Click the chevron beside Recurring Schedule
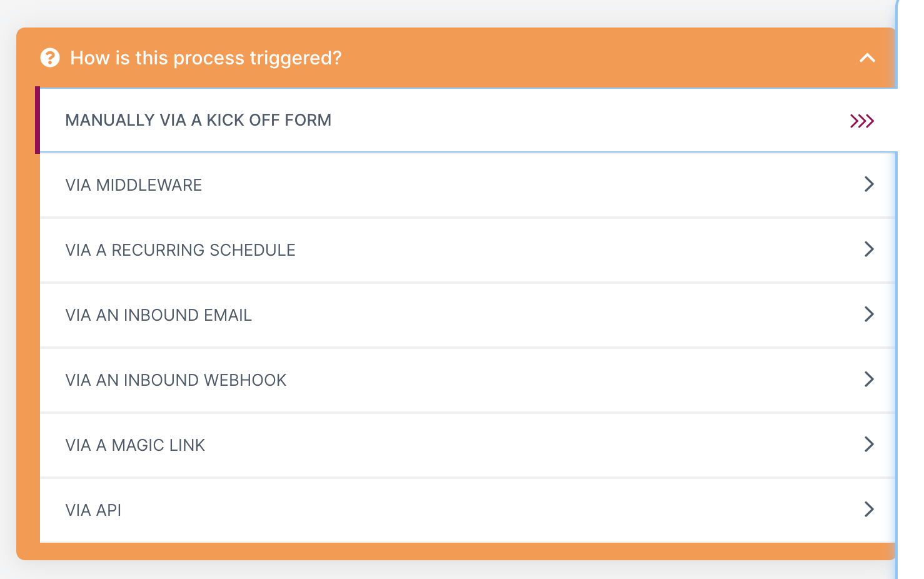 click(x=868, y=249)
